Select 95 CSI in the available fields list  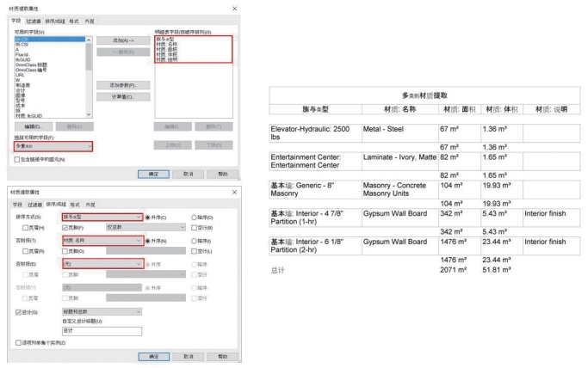(22, 45)
